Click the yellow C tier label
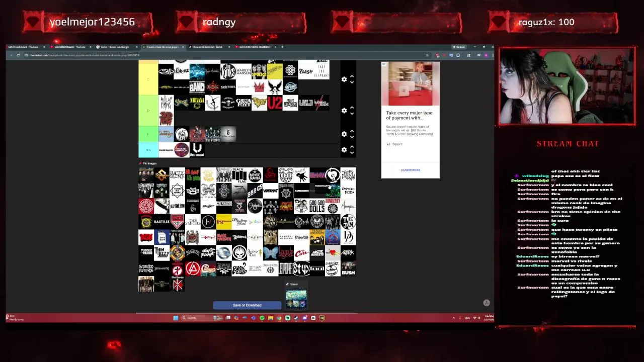 tap(148, 79)
